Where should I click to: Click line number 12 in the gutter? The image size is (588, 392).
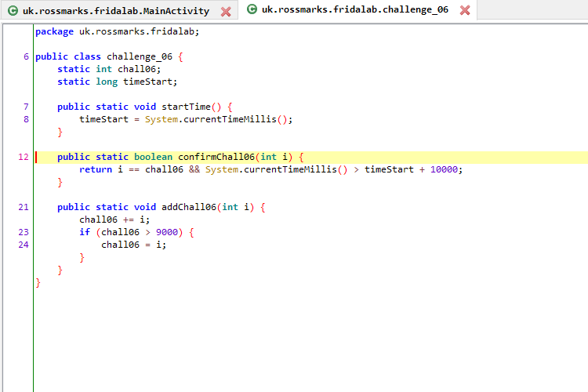[x=24, y=157]
